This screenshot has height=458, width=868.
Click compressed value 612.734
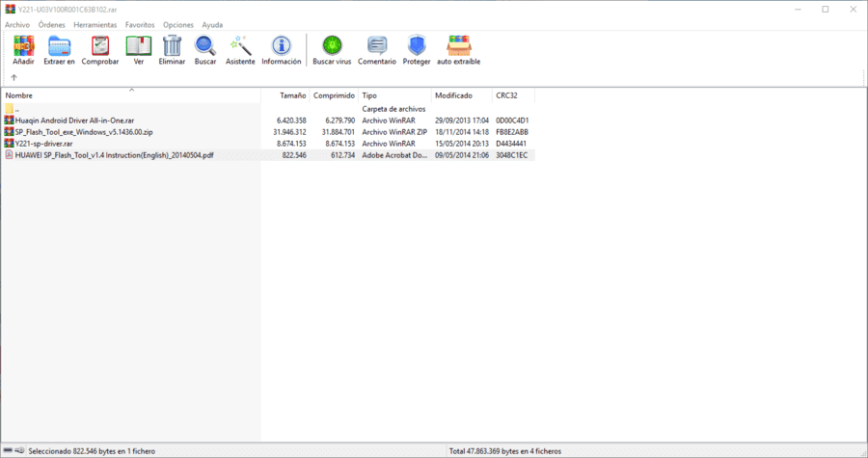coord(342,155)
